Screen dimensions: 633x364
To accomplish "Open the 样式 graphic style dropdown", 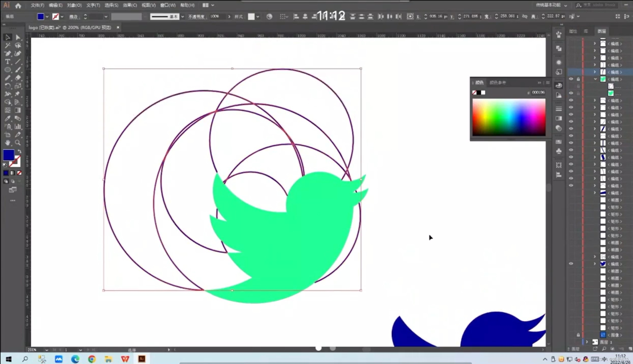I will [x=258, y=17].
